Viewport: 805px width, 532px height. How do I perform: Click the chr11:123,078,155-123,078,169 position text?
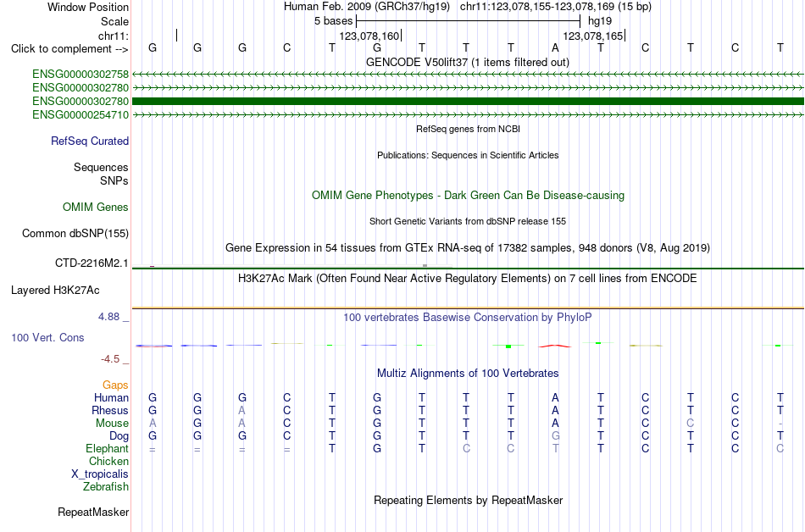click(x=556, y=7)
